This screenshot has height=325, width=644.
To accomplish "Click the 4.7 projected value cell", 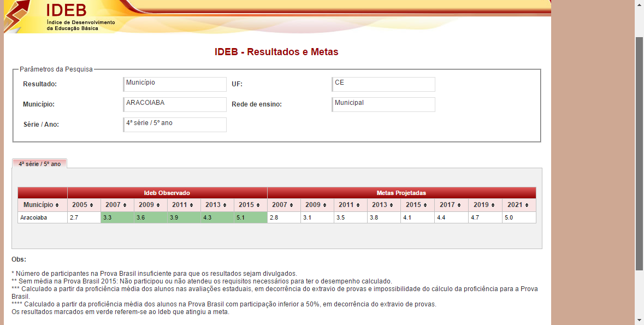I will (485, 217).
